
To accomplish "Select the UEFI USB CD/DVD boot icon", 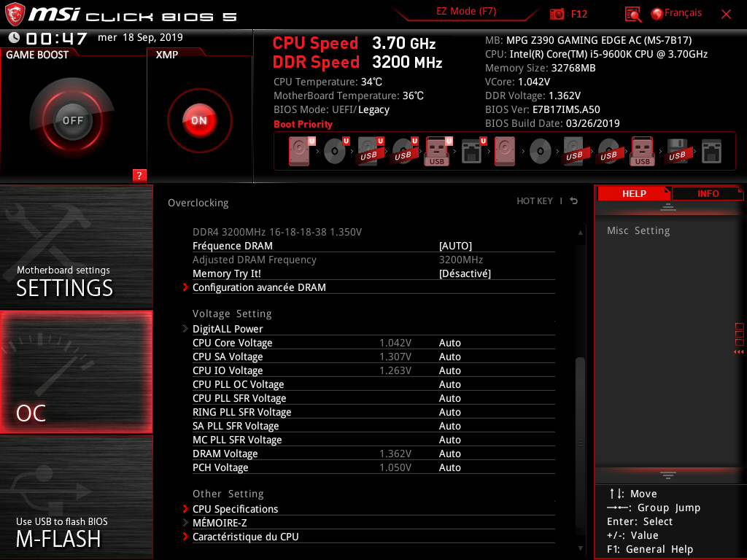I will coord(404,151).
